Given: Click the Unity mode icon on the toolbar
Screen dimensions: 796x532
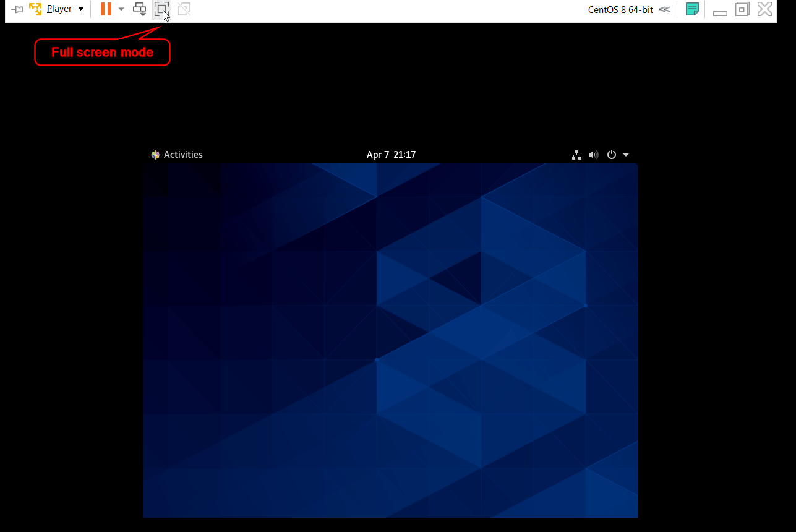Looking at the screenshot, I should pos(184,9).
